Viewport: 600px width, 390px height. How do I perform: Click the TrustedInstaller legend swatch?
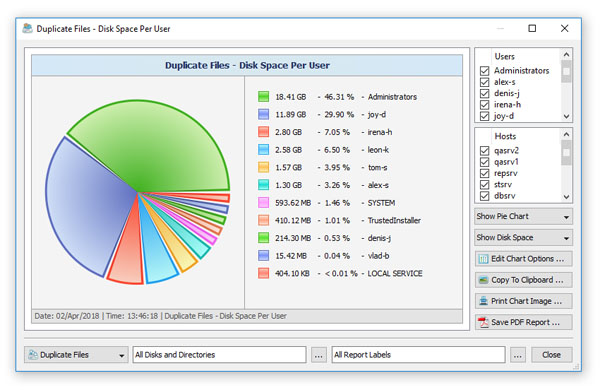[263, 220]
